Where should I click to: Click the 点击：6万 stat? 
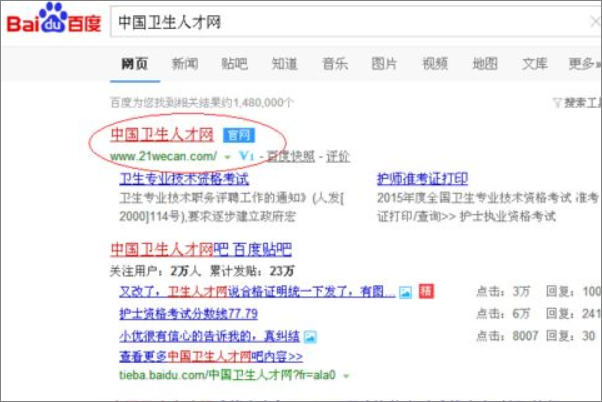coord(503,314)
